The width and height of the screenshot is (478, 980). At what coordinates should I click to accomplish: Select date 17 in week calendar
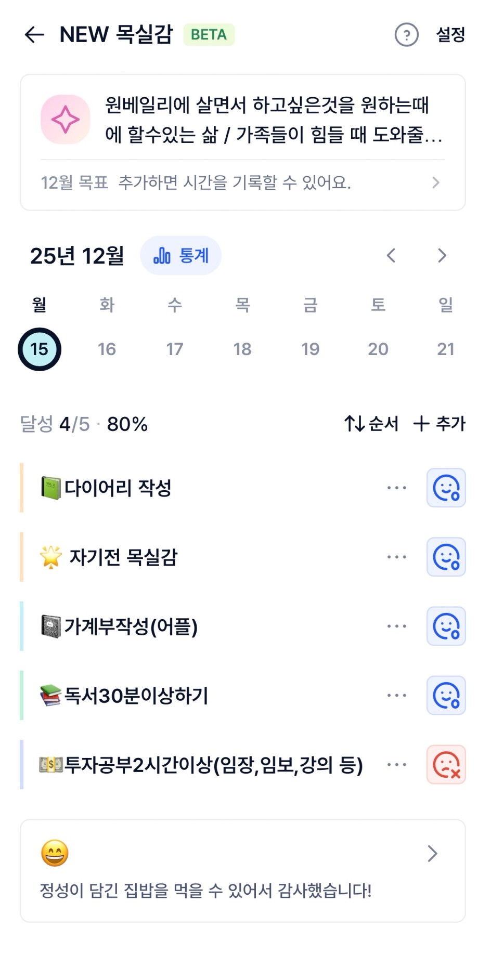(x=175, y=349)
